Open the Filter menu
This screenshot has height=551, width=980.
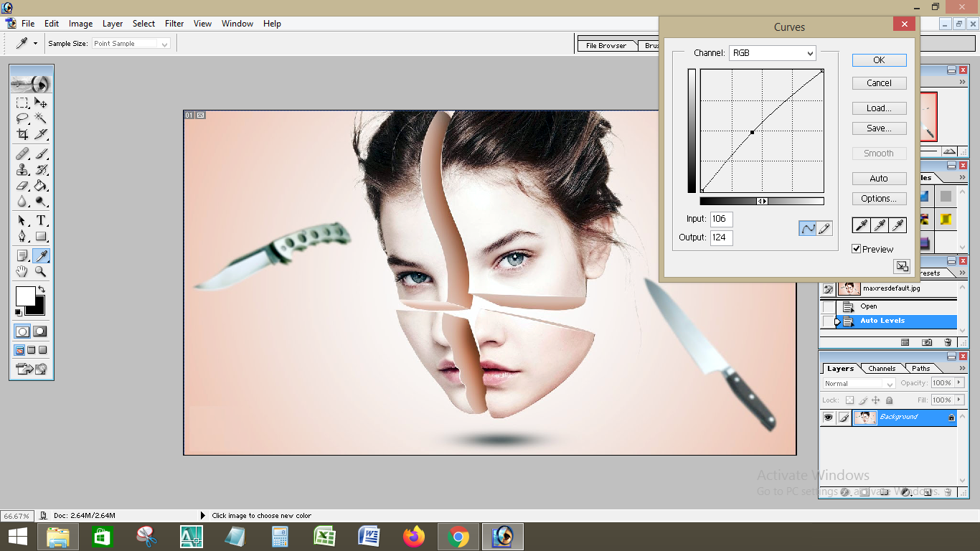(174, 24)
